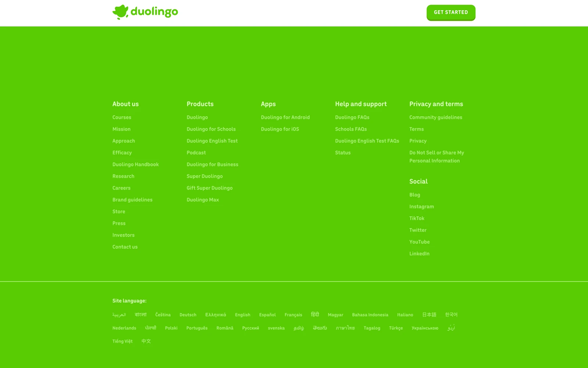Switch site language to Română
Screen dimensions: 588x368
(225, 328)
